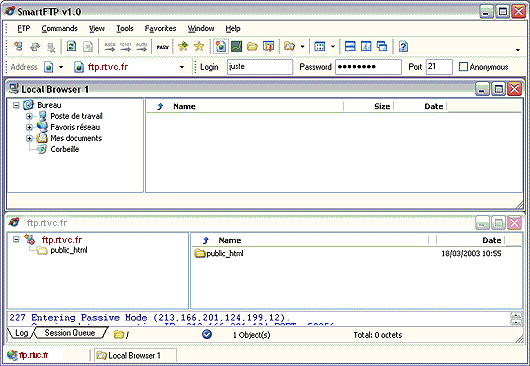Enable the Anonymous checkbox
Screen dimensions: 530x366
point(463,67)
